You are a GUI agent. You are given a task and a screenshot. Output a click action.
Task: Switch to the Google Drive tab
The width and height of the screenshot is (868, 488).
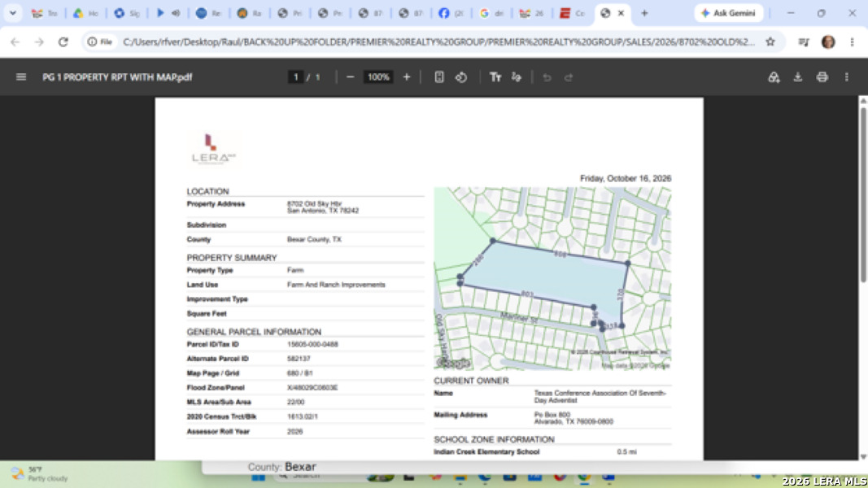87,13
